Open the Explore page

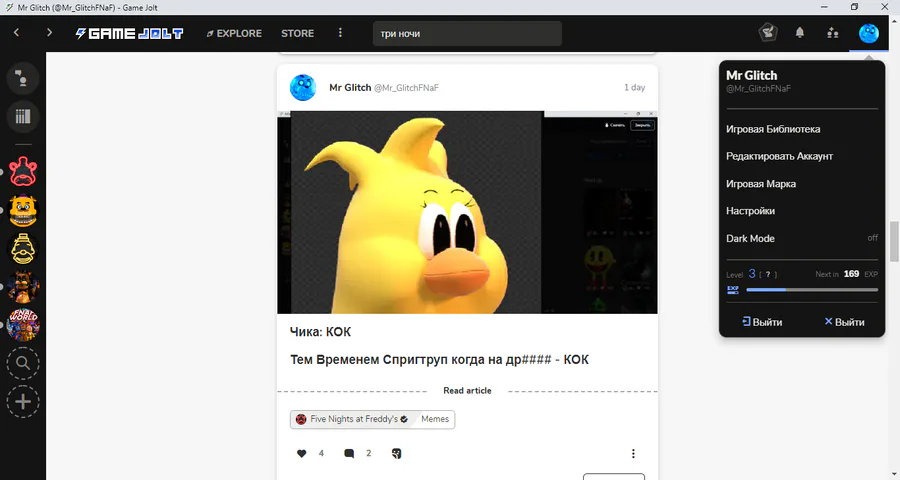coord(234,33)
